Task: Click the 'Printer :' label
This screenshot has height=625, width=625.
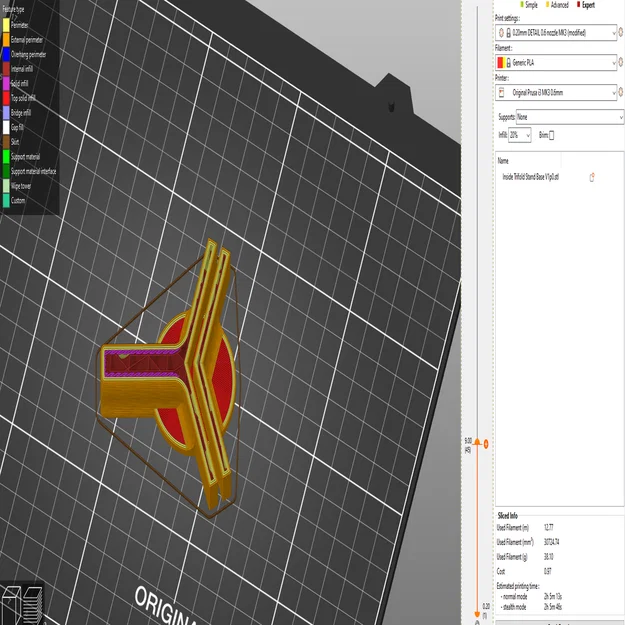Action: [x=502, y=78]
